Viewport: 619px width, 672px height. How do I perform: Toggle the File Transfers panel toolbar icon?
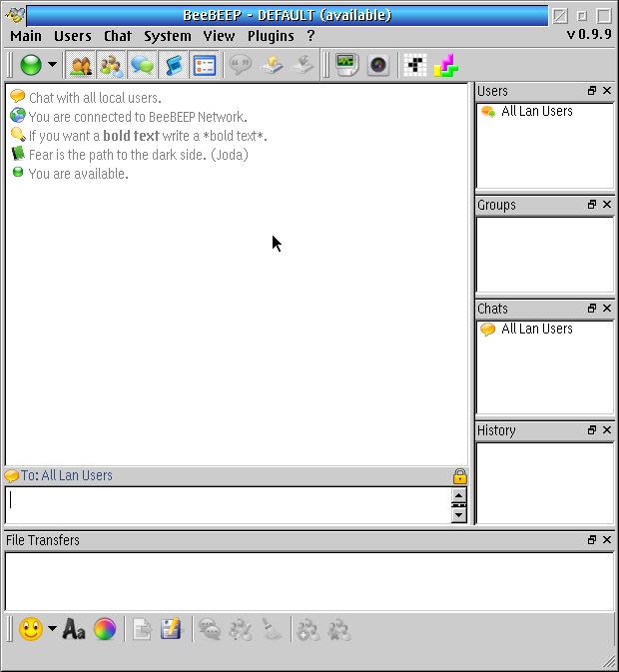(x=205, y=66)
